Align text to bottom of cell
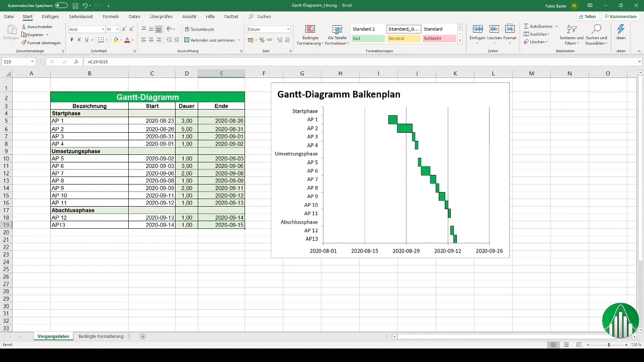The width and height of the screenshot is (644, 362). pos(158,29)
